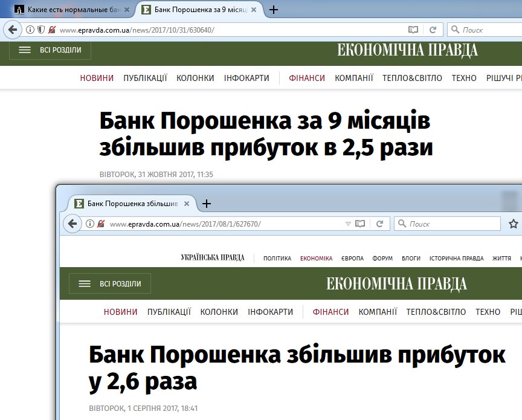
Task: Show site info icon in front window
Action: click(x=90, y=224)
